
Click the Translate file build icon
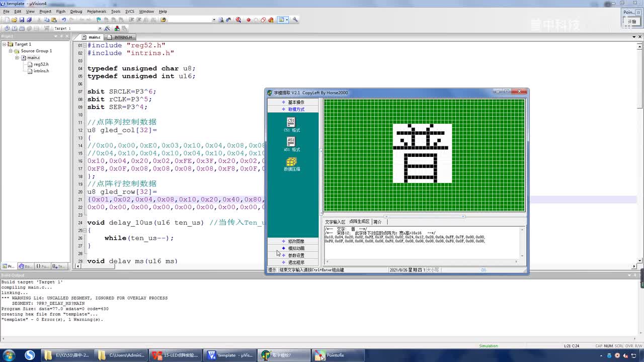[x=7, y=28]
